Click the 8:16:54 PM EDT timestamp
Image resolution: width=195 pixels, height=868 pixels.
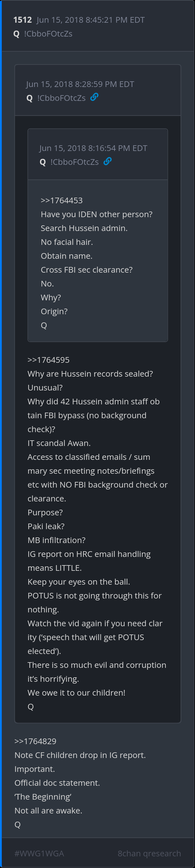click(93, 148)
